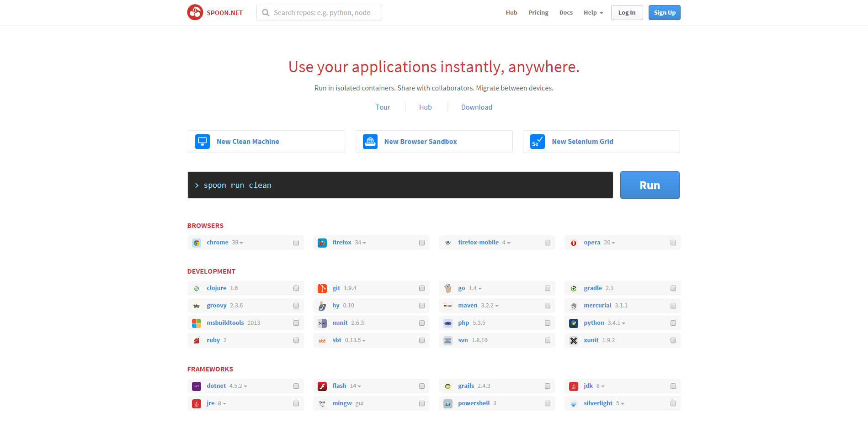The width and height of the screenshot is (868, 423).
Task: Click the spoon run clean command box
Action: click(400, 185)
